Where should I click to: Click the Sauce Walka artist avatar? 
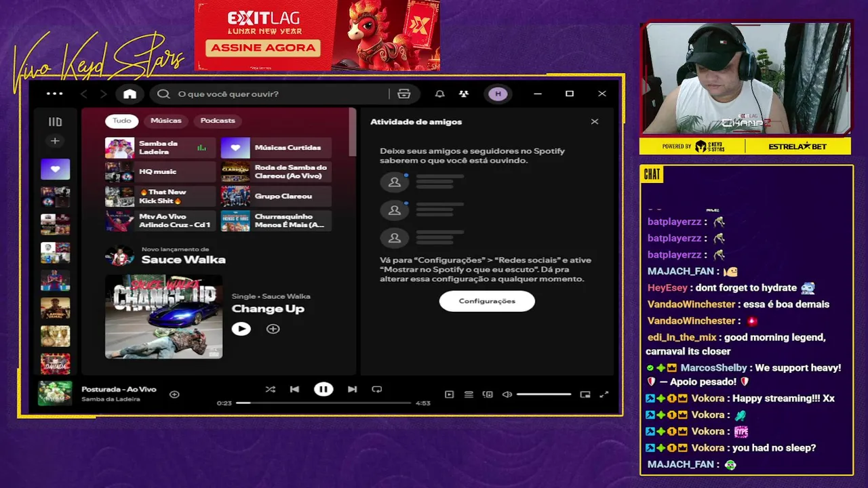click(119, 256)
